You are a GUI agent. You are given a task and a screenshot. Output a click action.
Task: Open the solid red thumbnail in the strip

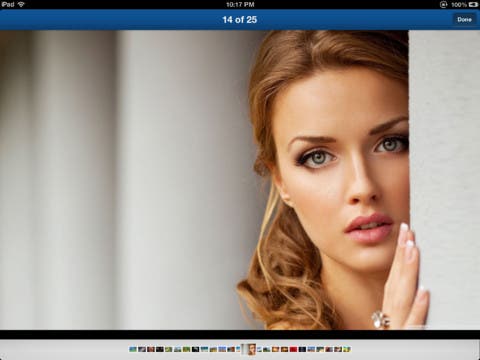[293, 349]
